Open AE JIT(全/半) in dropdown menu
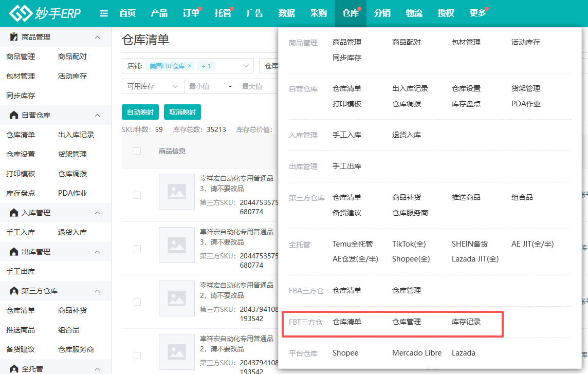Screen dimensions: 588x374 point(532,244)
